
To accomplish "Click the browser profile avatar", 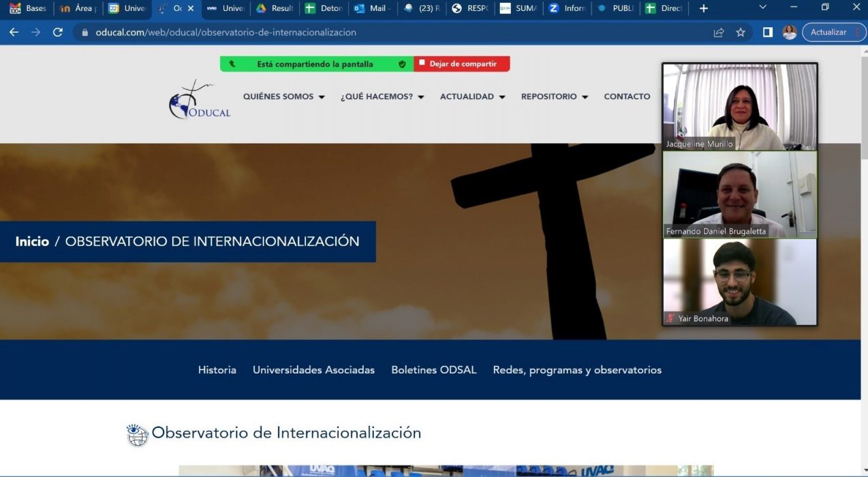I will click(789, 31).
